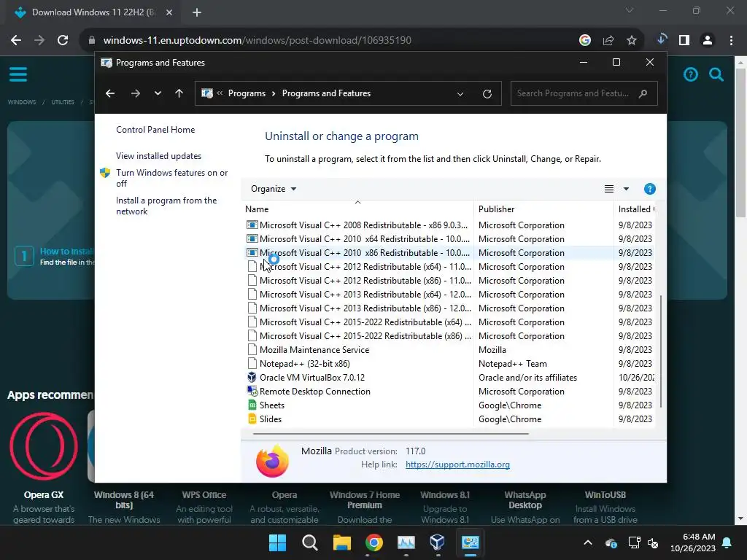Show hidden system tray icons
Image resolution: width=747 pixels, height=560 pixels.
coord(588,542)
